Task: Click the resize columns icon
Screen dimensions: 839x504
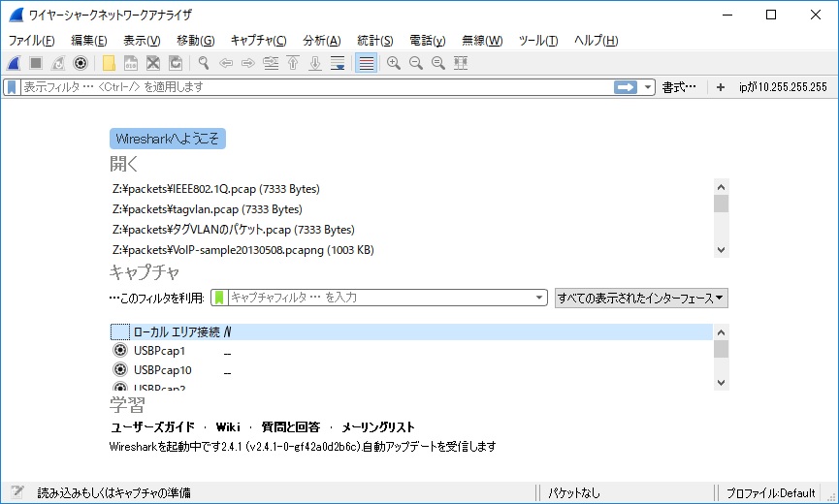Action: coord(461,63)
